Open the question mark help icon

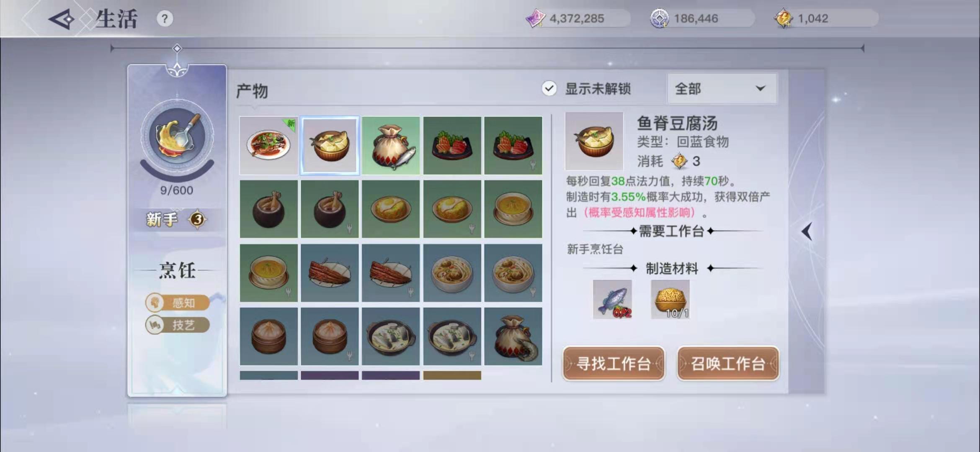pos(165,19)
